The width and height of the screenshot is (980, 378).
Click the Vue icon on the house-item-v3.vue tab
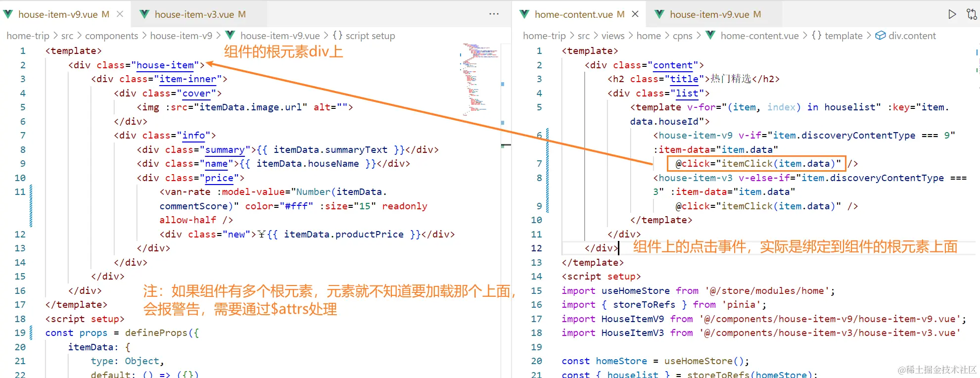(144, 14)
